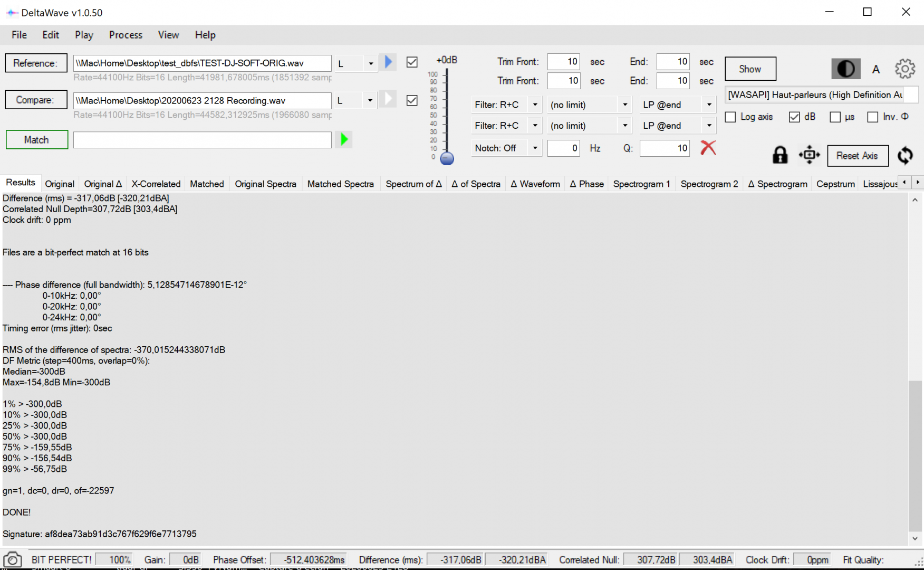This screenshot has height=570, width=924.
Task: Switch to the Δ Waveform tab
Action: 535,184
